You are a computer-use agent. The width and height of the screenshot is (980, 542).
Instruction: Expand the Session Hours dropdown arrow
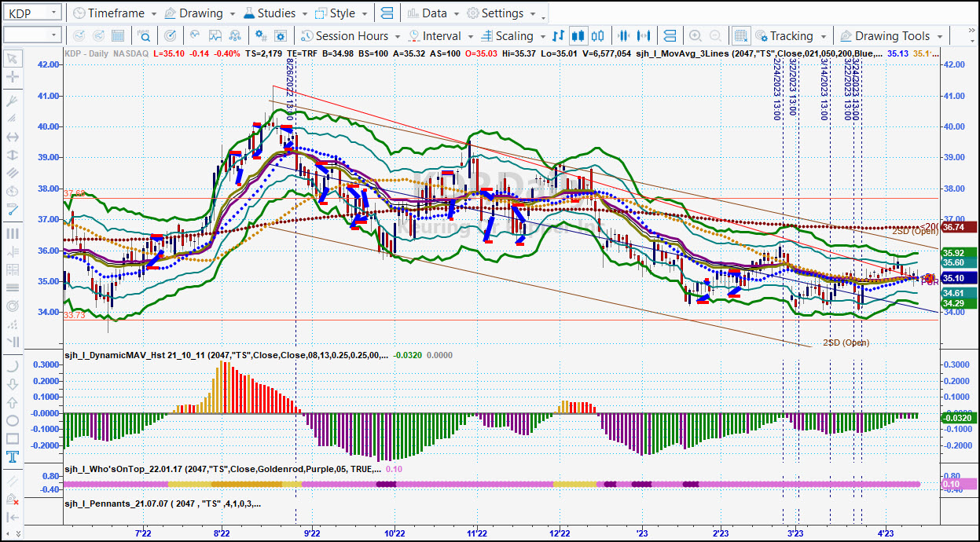[x=397, y=36]
